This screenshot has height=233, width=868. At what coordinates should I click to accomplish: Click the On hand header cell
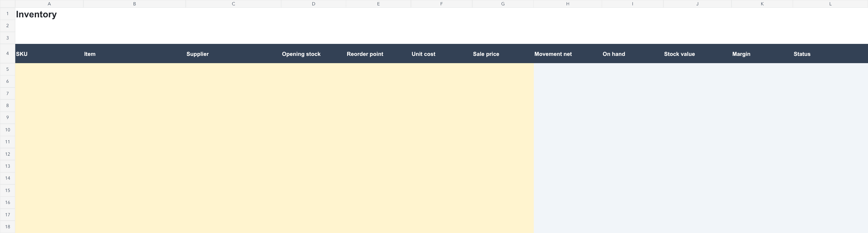[632, 54]
